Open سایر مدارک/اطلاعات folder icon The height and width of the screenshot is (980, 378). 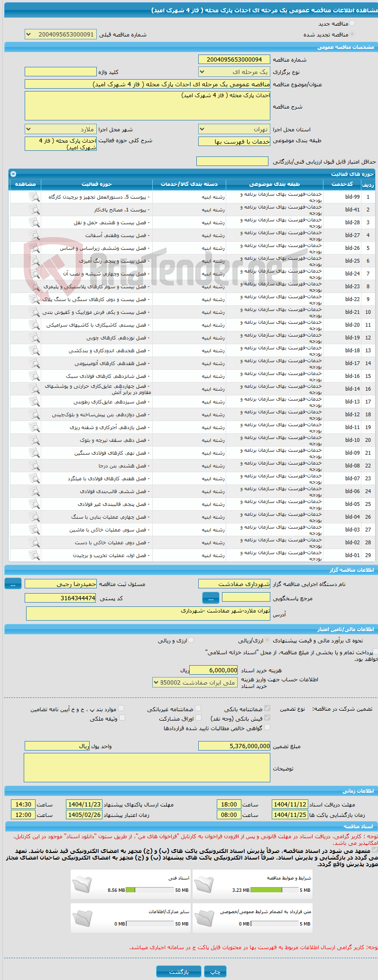click(82, 918)
